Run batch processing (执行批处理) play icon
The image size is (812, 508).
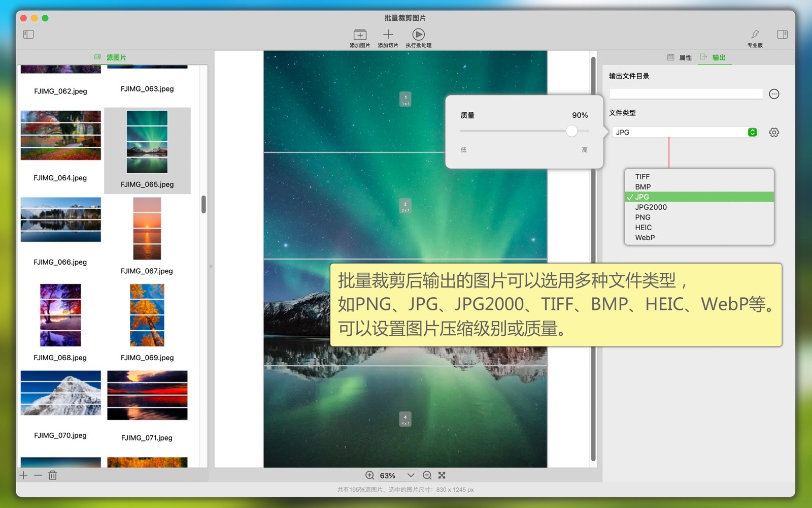tap(418, 35)
